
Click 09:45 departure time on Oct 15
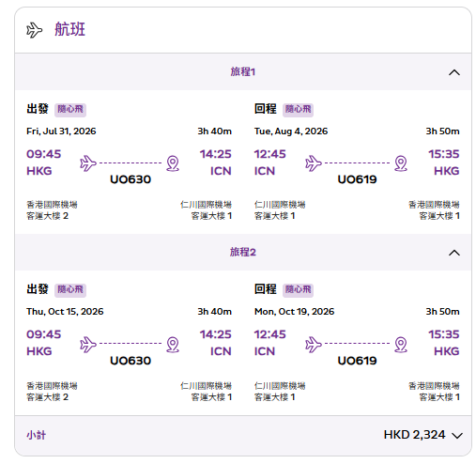[x=44, y=334]
